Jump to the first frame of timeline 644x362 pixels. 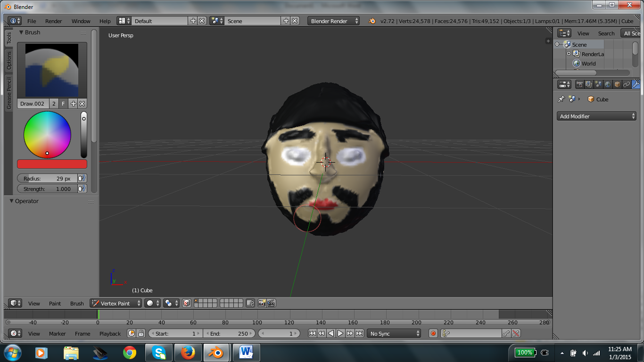point(312,333)
